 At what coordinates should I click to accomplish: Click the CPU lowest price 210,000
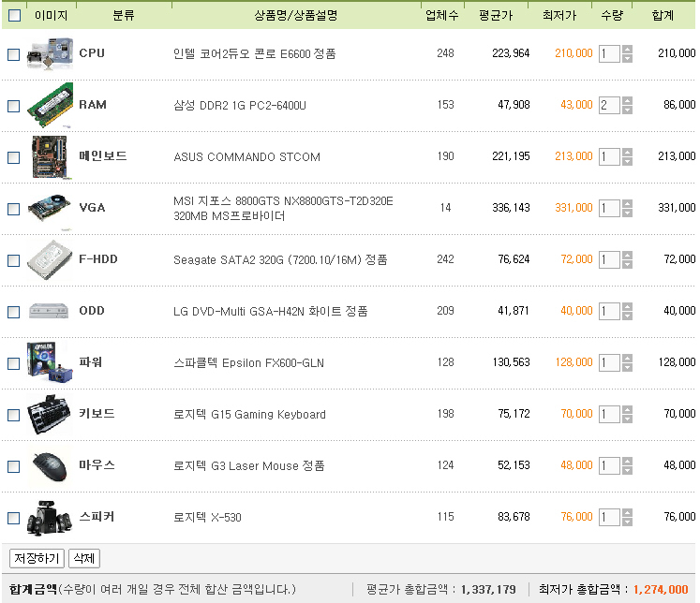pyautogui.click(x=573, y=53)
